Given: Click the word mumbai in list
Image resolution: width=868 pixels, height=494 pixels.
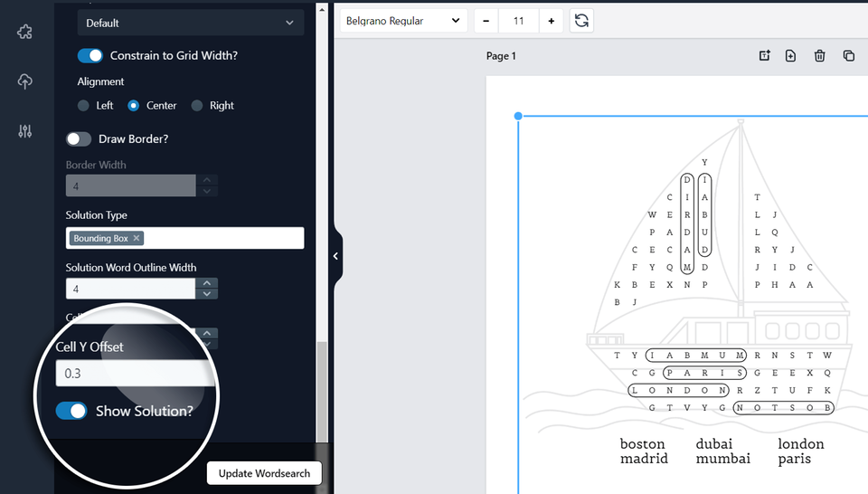Looking at the screenshot, I should pos(723,459).
